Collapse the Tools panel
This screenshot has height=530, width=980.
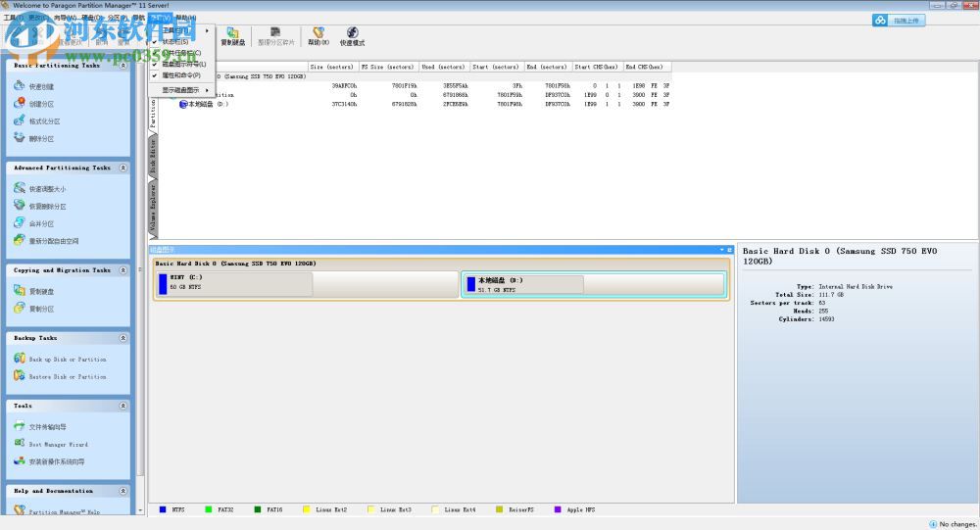[123, 406]
